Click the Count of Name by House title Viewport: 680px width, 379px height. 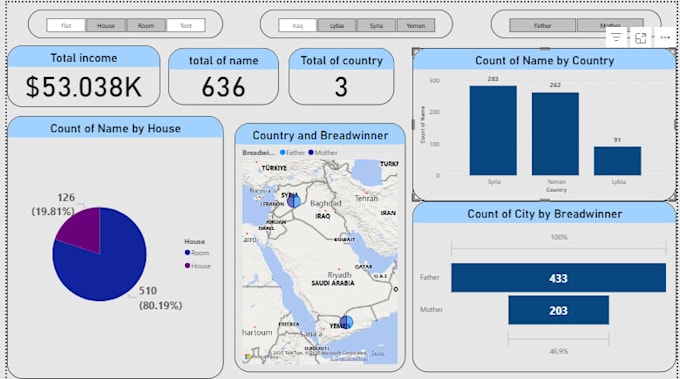coord(115,128)
